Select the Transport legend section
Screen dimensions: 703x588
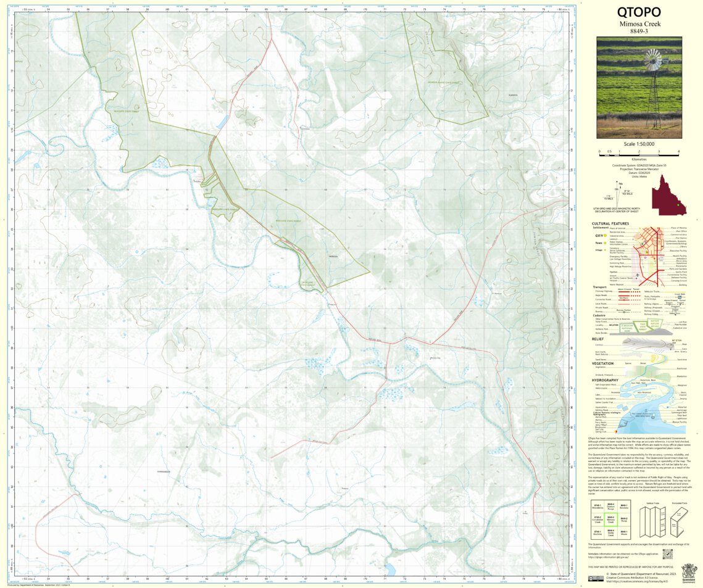600,287
